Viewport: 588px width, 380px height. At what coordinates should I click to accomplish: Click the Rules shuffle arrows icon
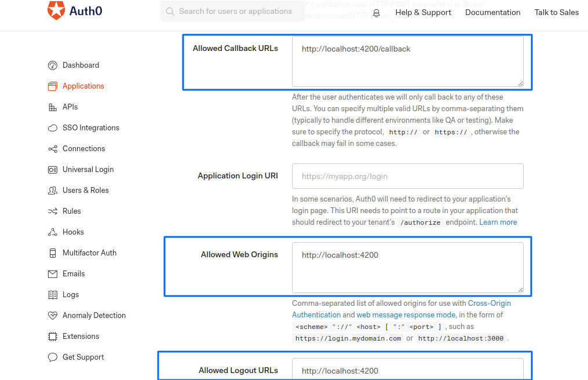pyautogui.click(x=53, y=211)
